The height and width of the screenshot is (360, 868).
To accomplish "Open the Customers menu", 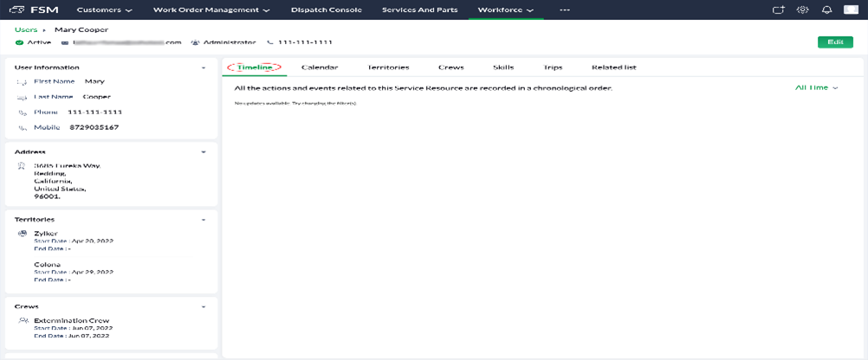I will (104, 10).
